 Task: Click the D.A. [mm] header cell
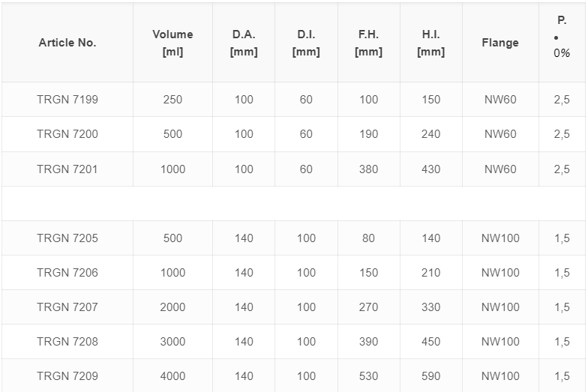click(x=244, y=43)
